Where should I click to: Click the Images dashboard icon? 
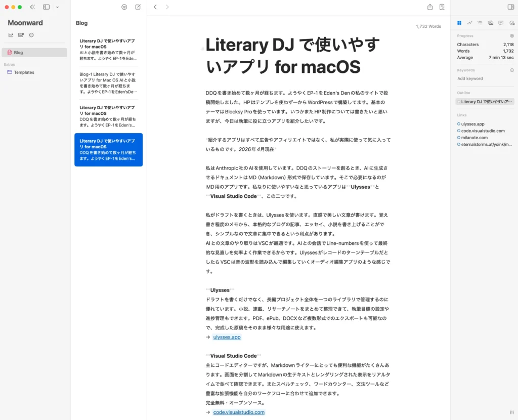point(490,22)
